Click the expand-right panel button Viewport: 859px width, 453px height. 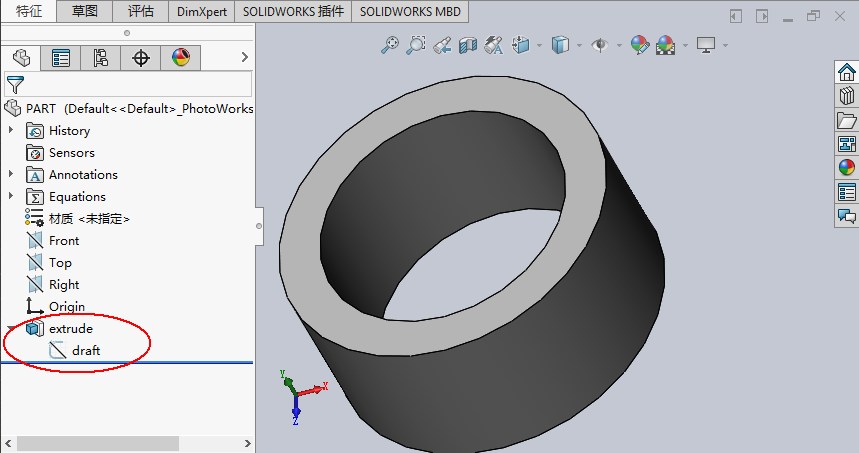762,16
